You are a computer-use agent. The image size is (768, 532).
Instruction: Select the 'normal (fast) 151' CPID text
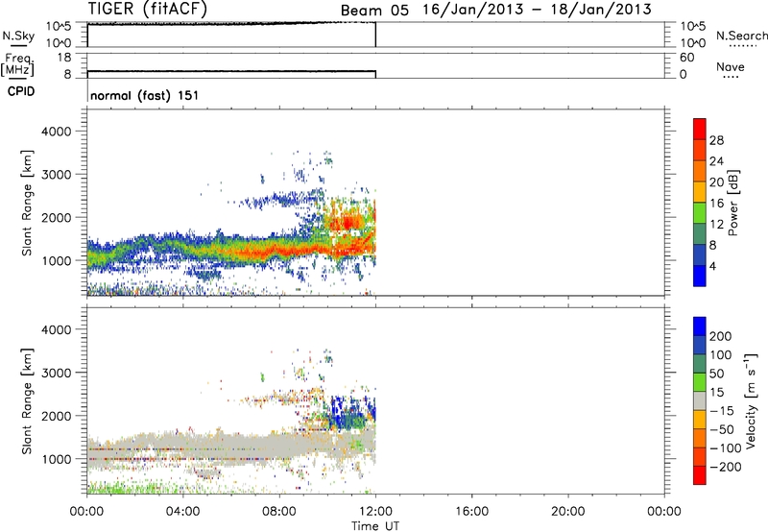click(145, 95)
